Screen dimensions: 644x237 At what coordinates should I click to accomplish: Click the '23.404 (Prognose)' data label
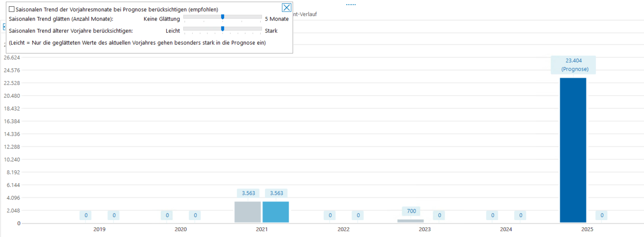pyautogui.click(x=573, y=65)
